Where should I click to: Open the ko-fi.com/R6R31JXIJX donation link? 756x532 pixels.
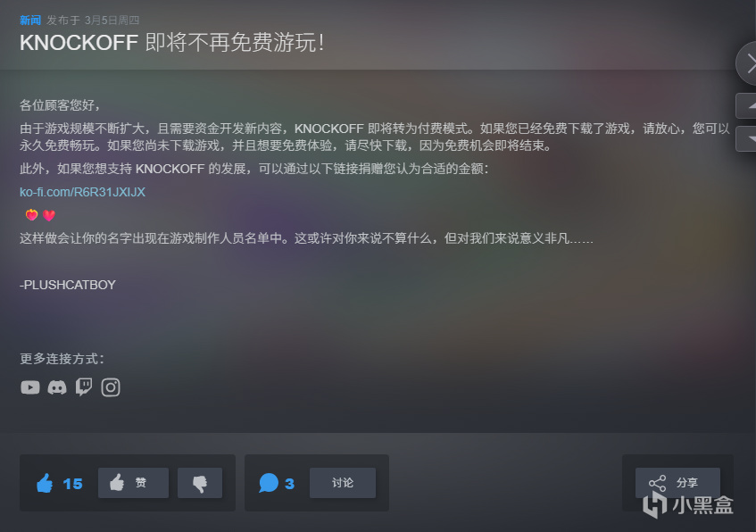(x=82, y=192)
